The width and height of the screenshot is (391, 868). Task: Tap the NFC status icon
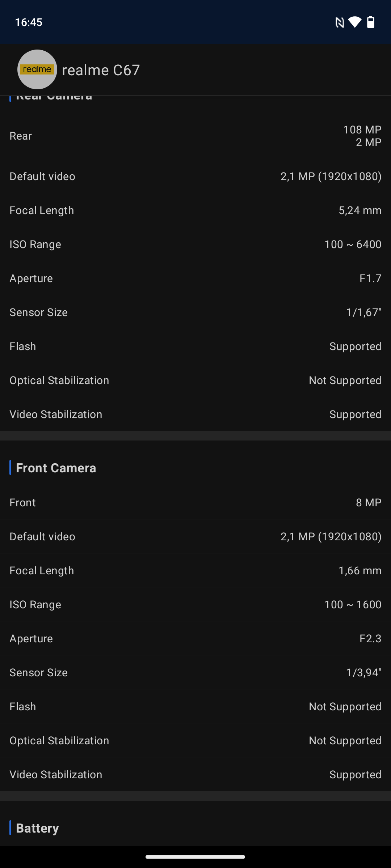(339, 22)
